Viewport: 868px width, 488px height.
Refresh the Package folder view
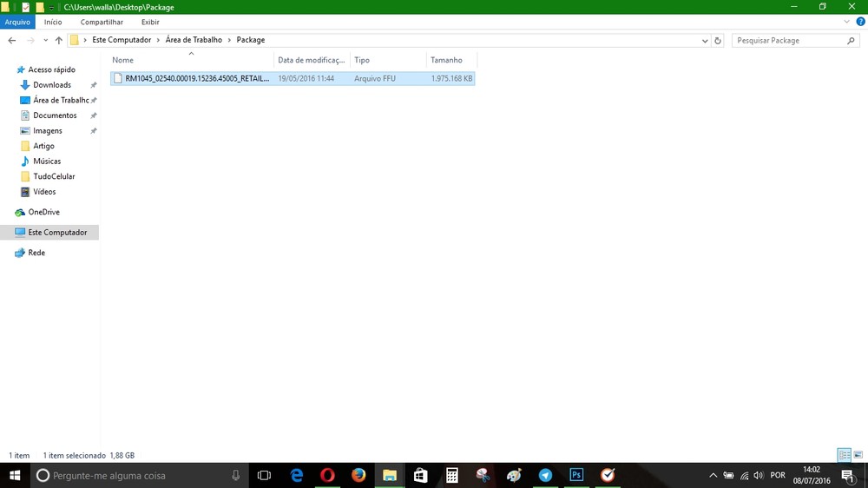point(718,40)
